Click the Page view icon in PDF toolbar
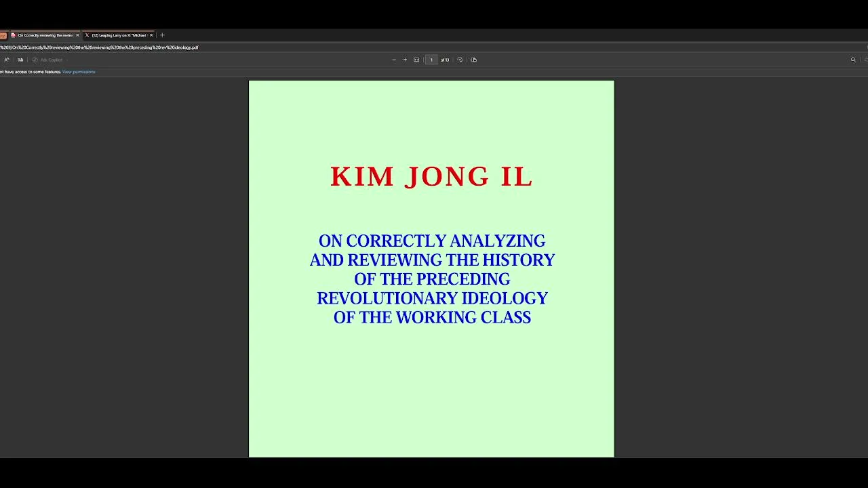 click(x=473, y=60)
